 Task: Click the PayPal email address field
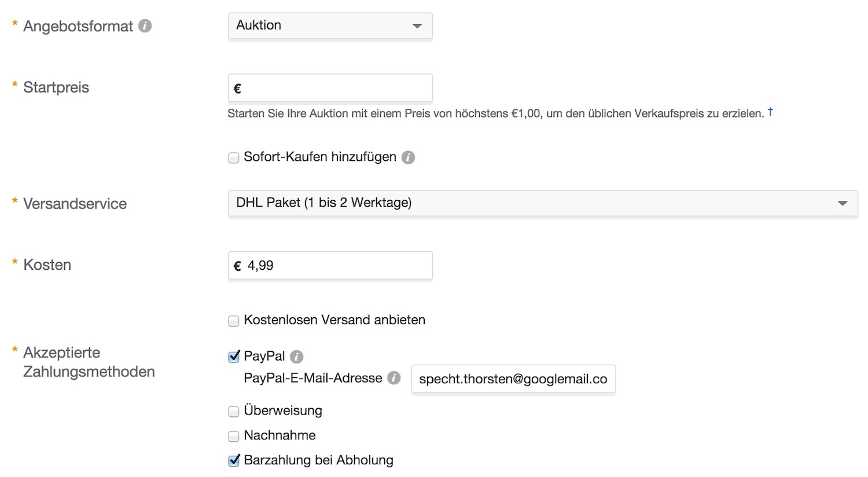point(513,379)
